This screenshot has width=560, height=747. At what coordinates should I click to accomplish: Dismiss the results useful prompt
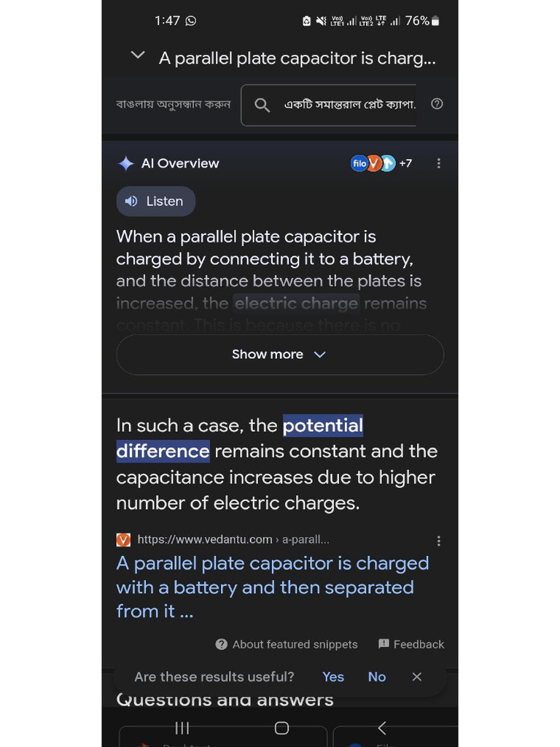click(417, 677)
